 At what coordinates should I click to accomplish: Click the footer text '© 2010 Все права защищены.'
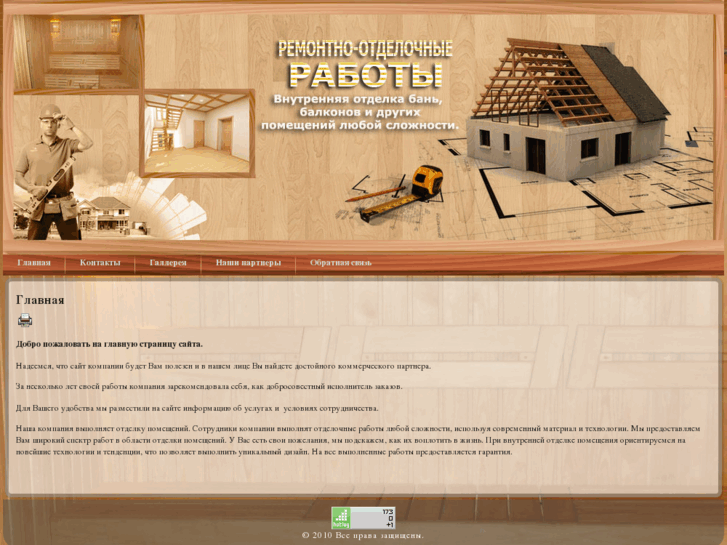[x=363, y=535]
